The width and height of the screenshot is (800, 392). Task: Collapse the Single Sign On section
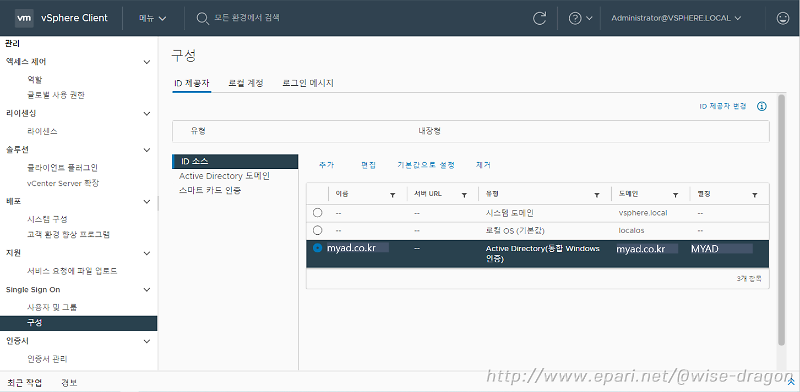[146, 290]
